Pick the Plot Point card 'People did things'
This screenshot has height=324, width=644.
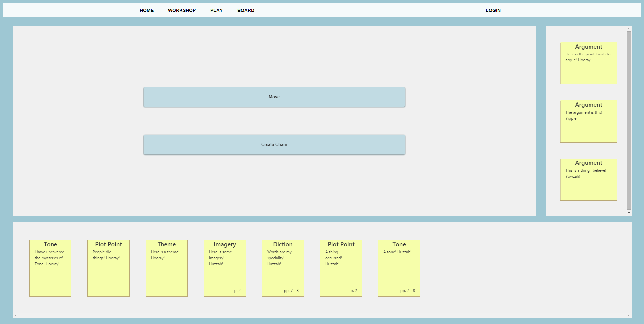(x=108, y=269)
